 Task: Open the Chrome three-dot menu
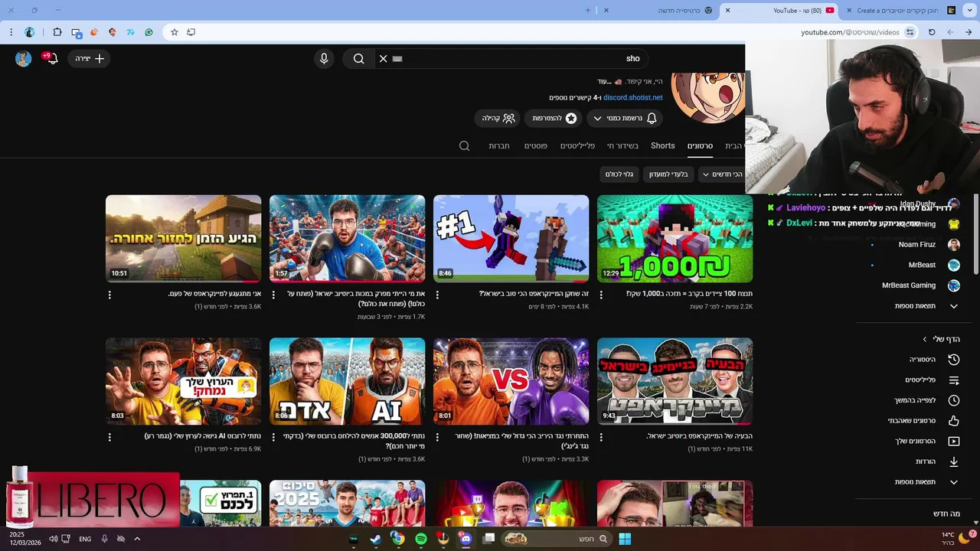[x=11, y=32]
